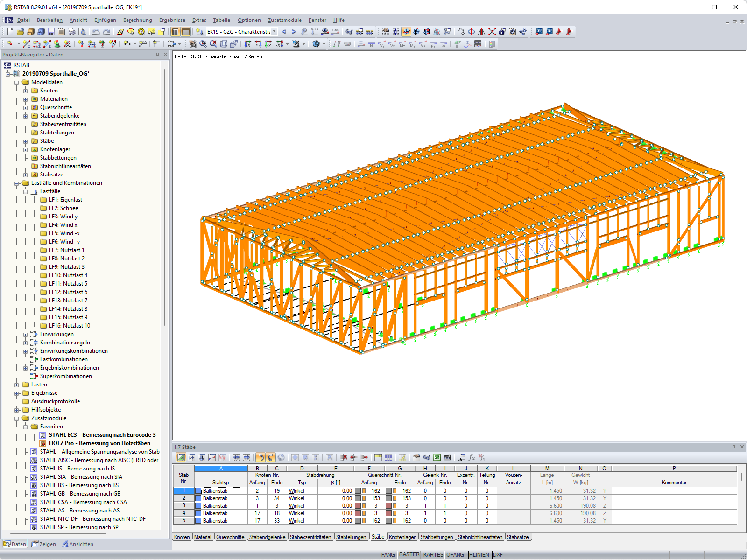Click the Undo arrow icon
The height and width of the screenshot is (560, 747).
[x=96, y=32]
